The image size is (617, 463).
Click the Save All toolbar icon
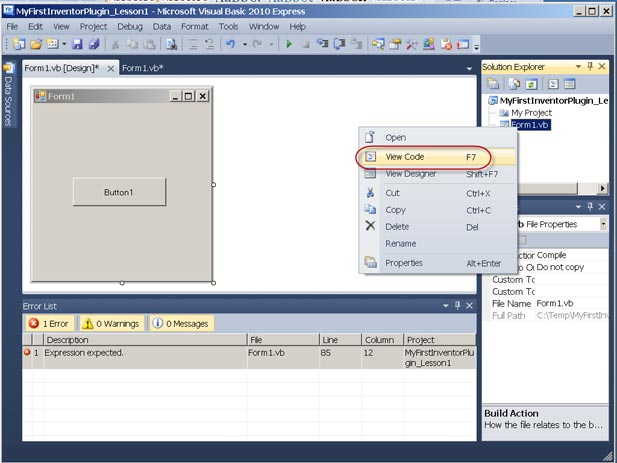(94, 44)
